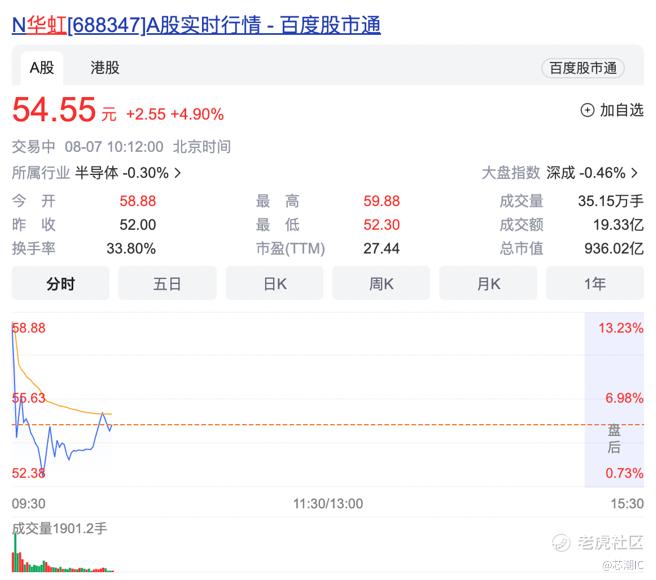Expand the 半导体 industry chevron
The height and width of the screenshot is (580, 656).
(177, 173)
